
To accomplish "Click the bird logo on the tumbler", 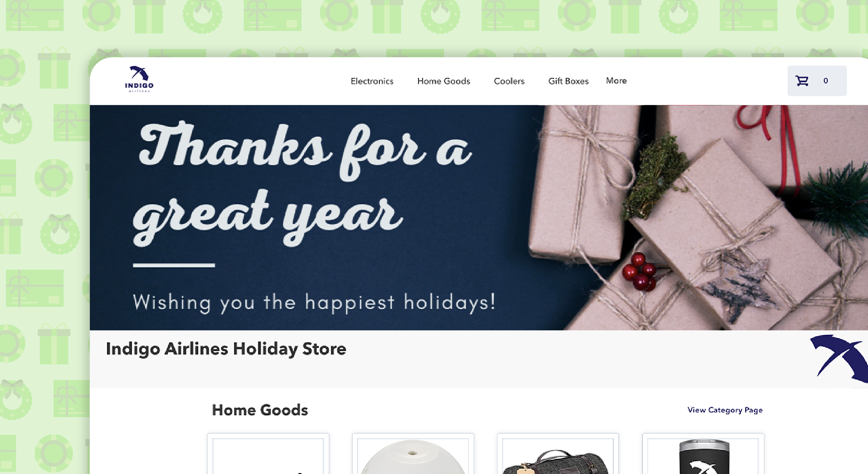I will pyautogui.click(x=704, y=467).
